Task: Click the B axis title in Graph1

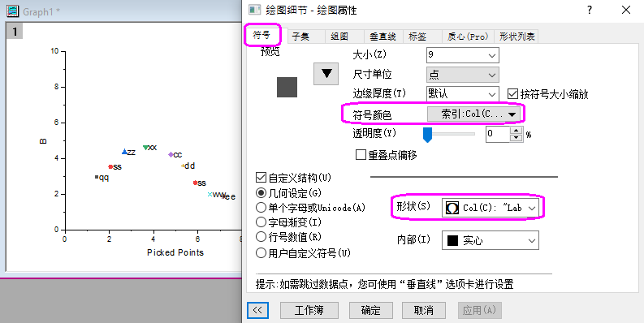Action: (43, 141)
